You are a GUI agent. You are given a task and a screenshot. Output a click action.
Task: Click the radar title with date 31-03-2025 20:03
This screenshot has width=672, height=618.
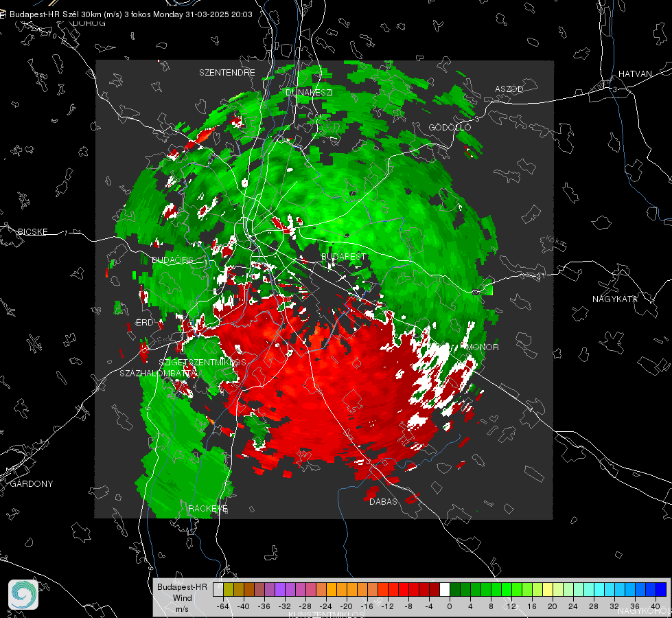(130, 14)
